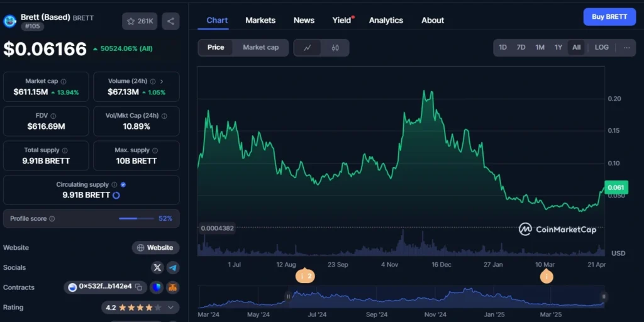Open the Website link button
Viewport: 644px width, 322px height.
coord(156,248)
